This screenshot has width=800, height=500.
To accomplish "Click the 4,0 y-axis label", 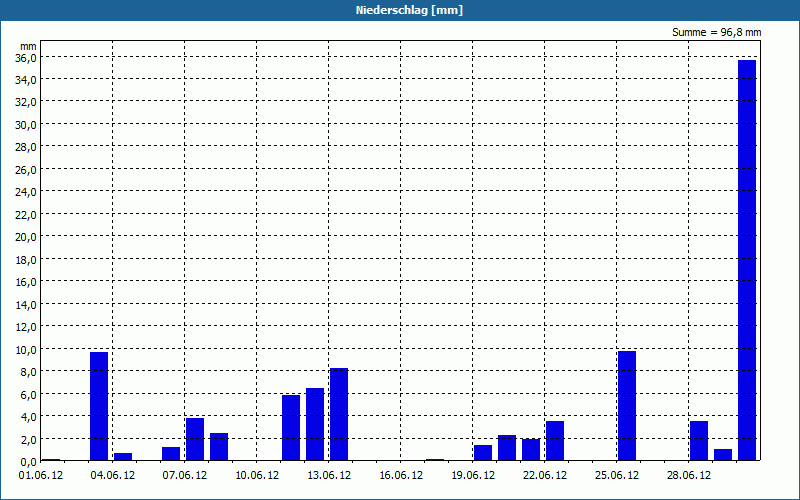I will point(28,417).
